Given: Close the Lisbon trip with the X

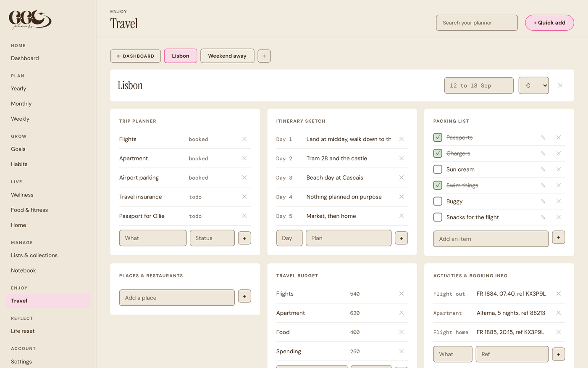Looking at the screenshot, I should click(560, 85).
